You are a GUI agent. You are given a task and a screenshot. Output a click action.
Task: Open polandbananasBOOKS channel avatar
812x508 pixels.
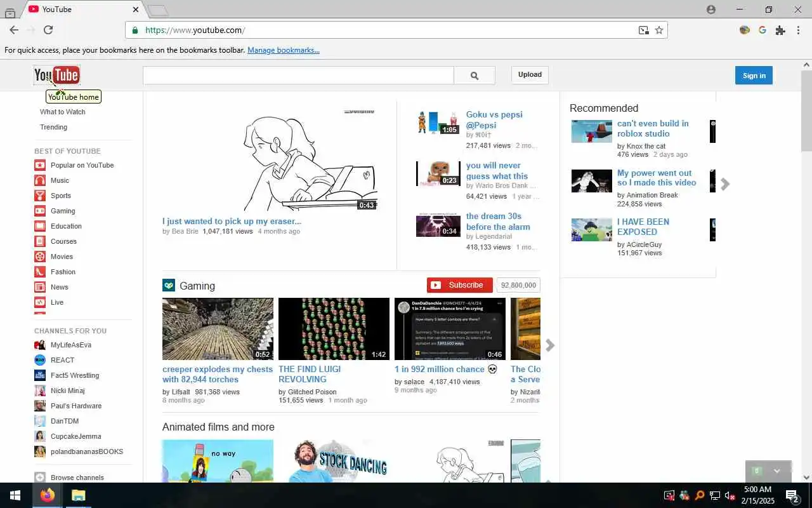coord(40,451)
